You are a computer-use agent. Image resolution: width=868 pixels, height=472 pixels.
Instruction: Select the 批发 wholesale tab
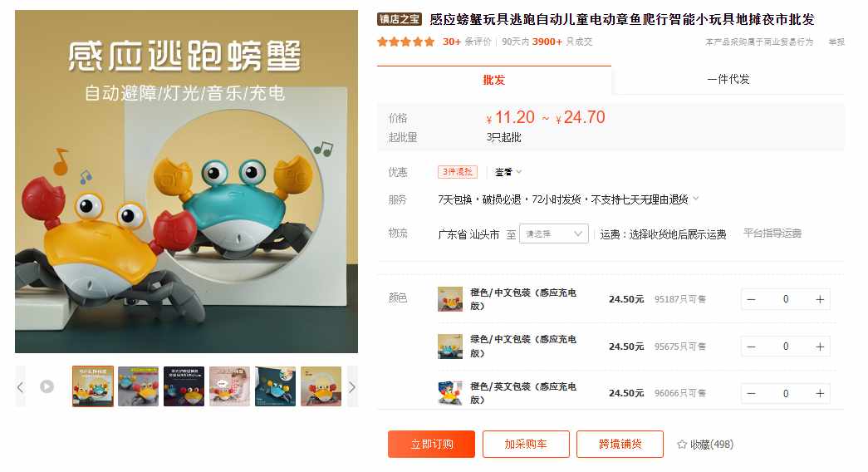493,80
